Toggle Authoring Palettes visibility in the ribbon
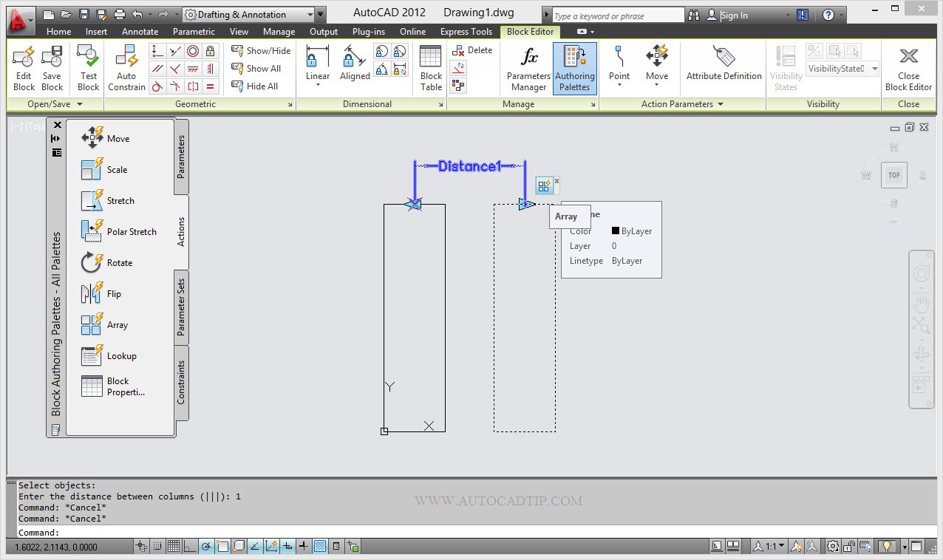 point(575,69)
